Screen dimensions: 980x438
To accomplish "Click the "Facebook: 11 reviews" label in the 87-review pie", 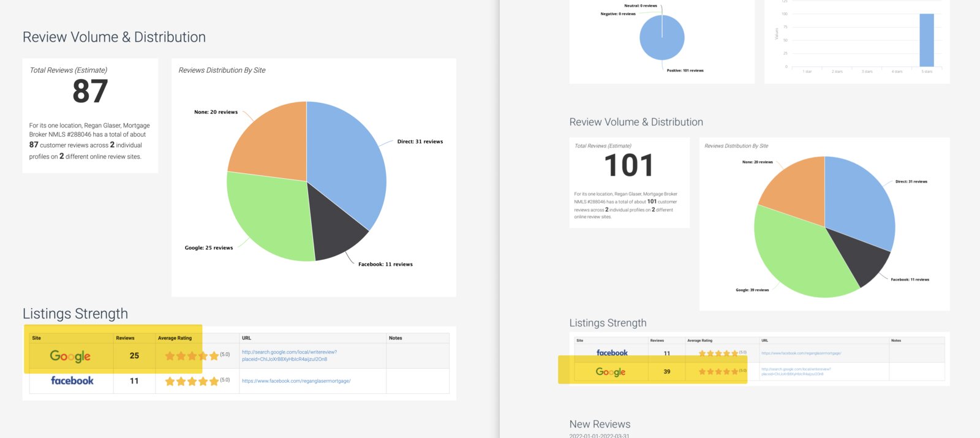I will coord(385,265).
